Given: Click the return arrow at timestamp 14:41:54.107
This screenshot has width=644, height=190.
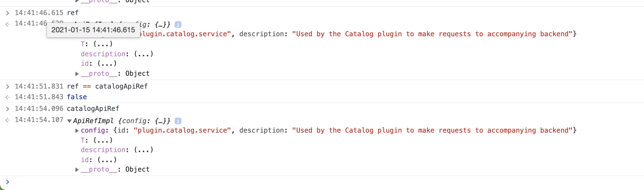Looking at the screenshot, I should pyautogui.click(x=7, y=120).
